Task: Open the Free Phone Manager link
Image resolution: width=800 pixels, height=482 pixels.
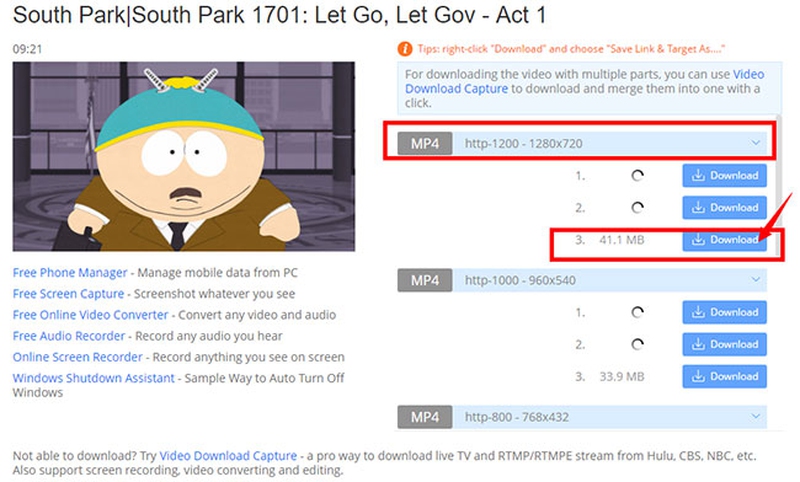Action: pyautogui.click(x=70, y=272)
